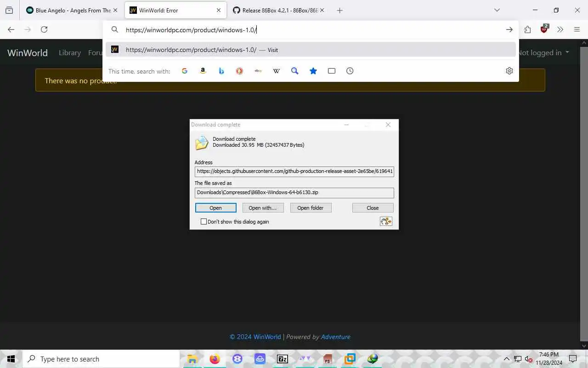The image size is (588, 368).
Task: Open search settings gear in the URL dropdown
Action: click(509, 71)
